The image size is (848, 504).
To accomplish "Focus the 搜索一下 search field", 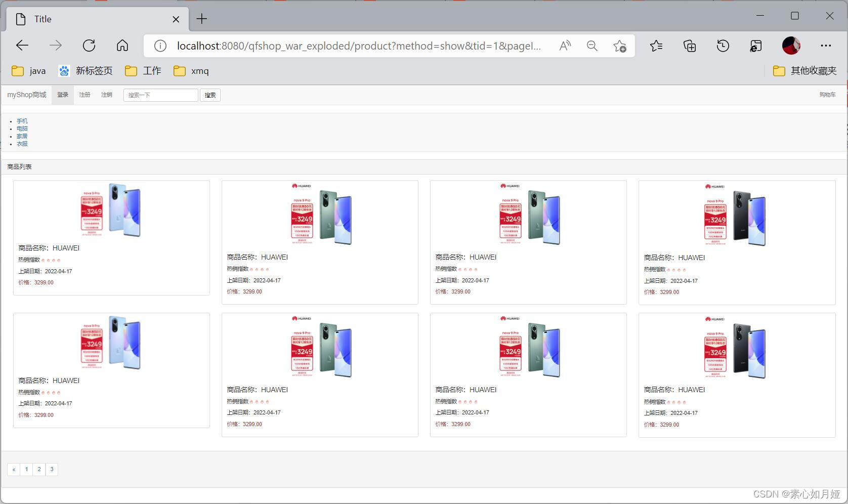I will (160, 95).
